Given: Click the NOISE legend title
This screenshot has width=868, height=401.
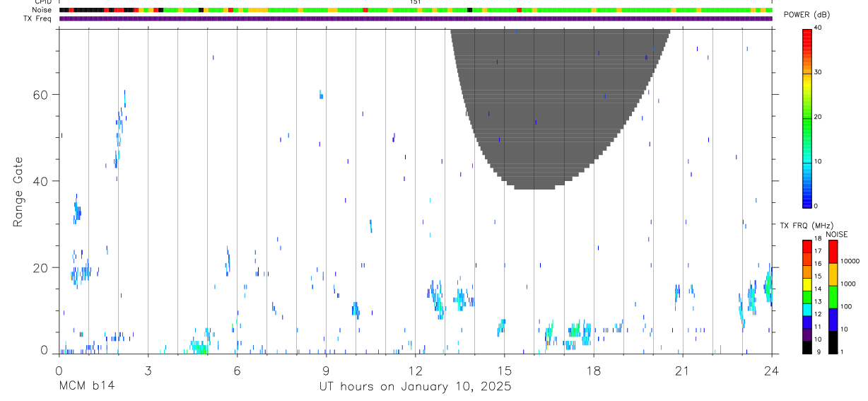Looking at the screenshot, I should [837, 234].
